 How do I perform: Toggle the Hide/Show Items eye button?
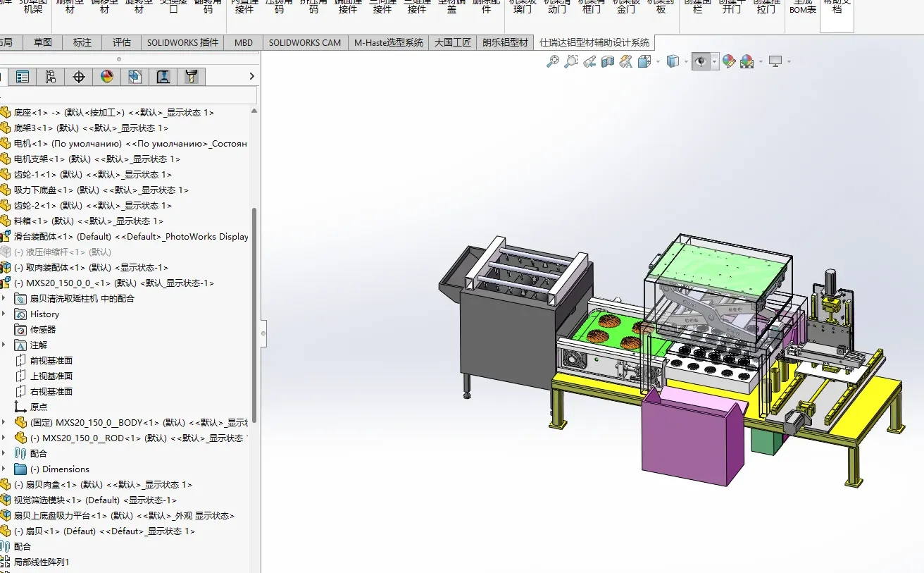pyautogui.click(x=700, y=62)
